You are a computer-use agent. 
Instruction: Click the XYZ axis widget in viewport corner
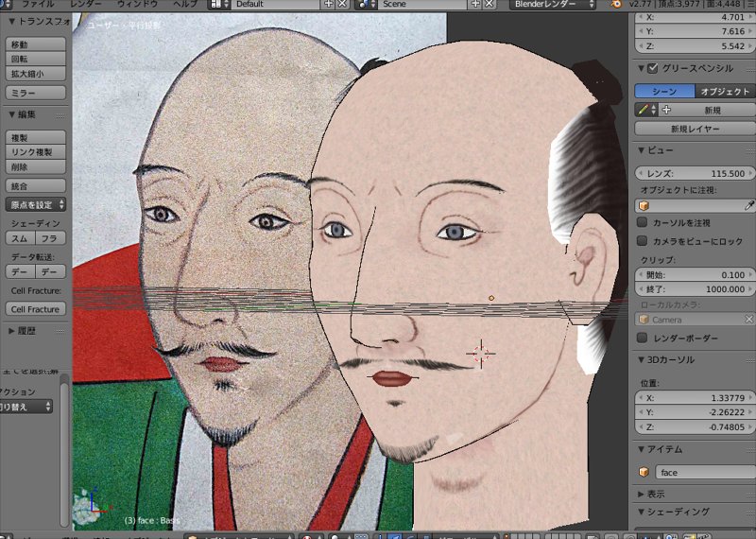(x=99, y=502)
